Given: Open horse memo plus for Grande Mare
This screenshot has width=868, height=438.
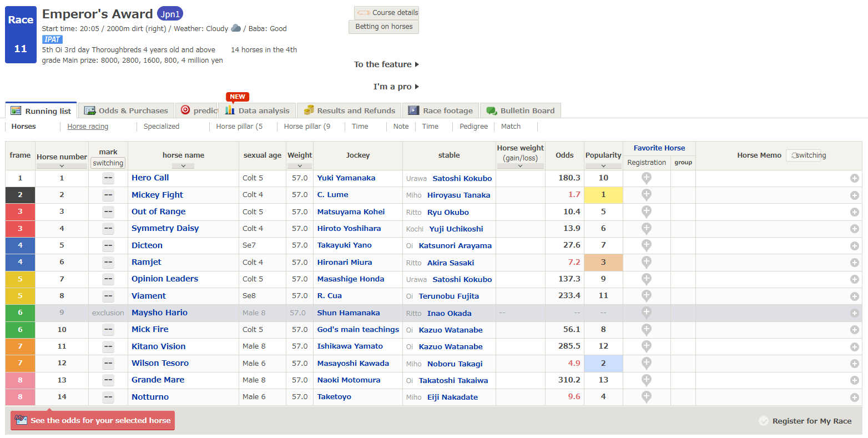Looking at the screenshot, I should (x=855, y=380).
